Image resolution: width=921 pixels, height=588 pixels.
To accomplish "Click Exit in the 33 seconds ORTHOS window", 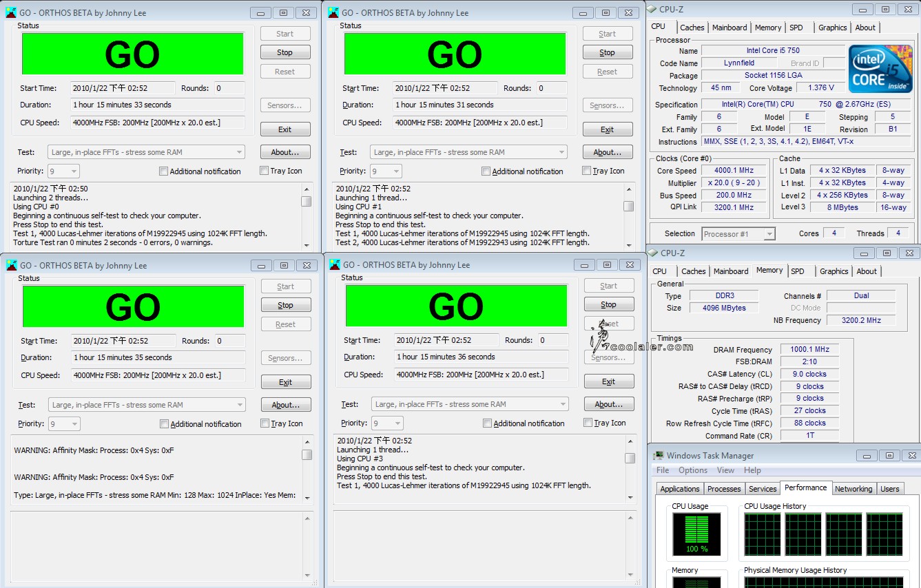I will pyautogui.click(x=285, y=129).
